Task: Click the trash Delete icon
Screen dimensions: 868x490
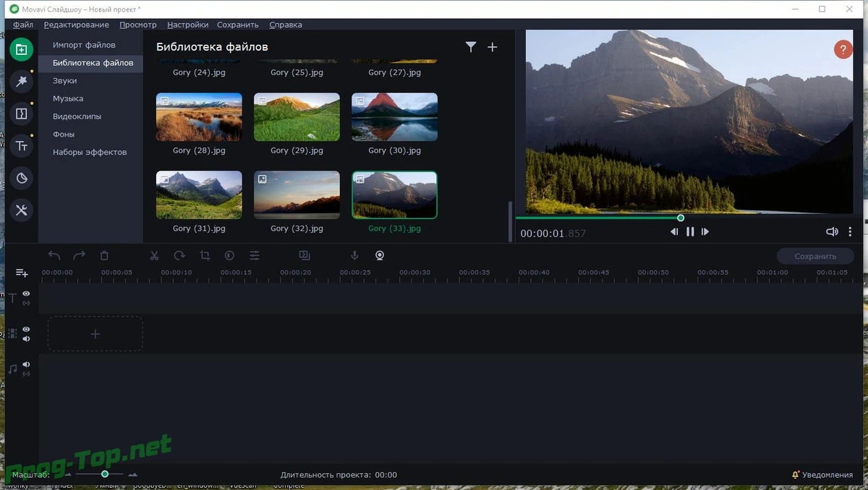Action: [x=104, y=255]
